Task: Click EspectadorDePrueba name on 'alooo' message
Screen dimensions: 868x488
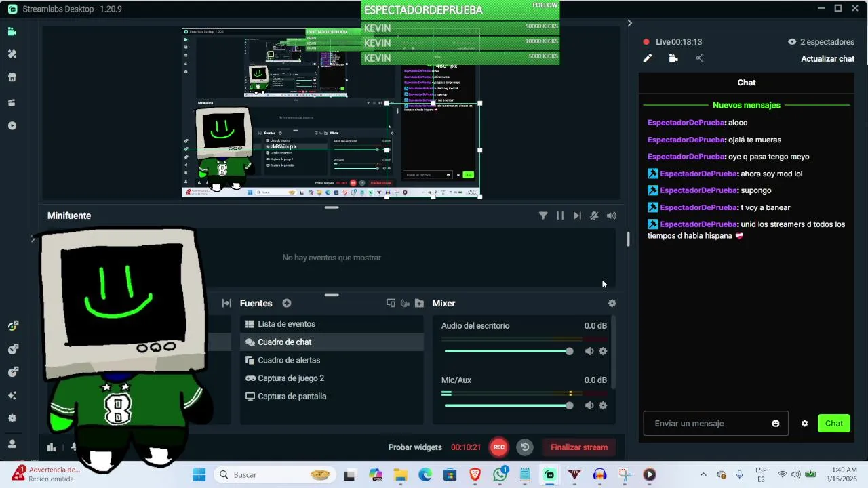Action: click(x=686, y=123)
